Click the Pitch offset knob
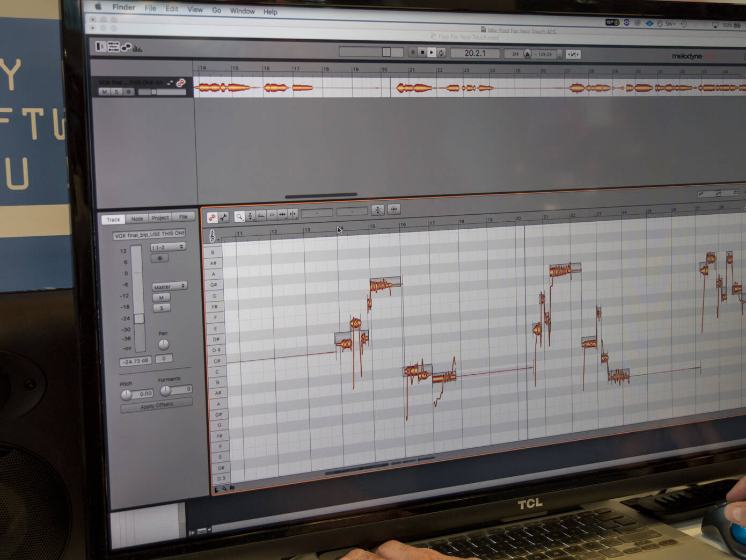 pyautogui.click(x=126, y=395)
